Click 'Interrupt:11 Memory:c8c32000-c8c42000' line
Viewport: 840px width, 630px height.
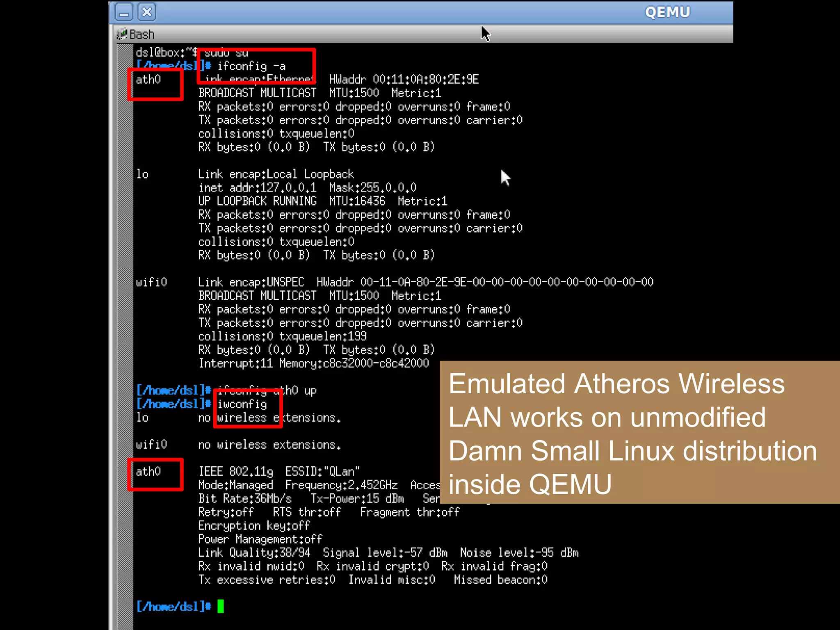tap(314, 363)
